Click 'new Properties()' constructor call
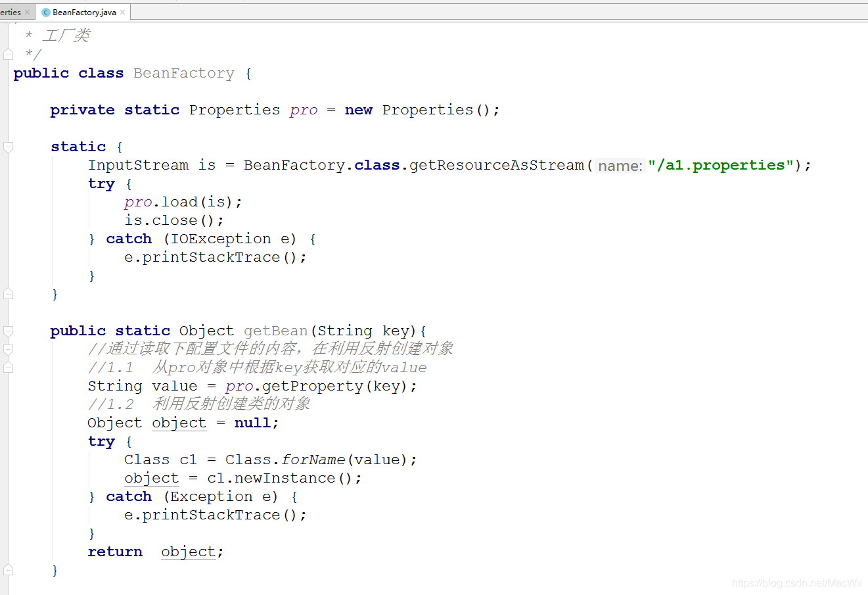 (x=417, y=110)
